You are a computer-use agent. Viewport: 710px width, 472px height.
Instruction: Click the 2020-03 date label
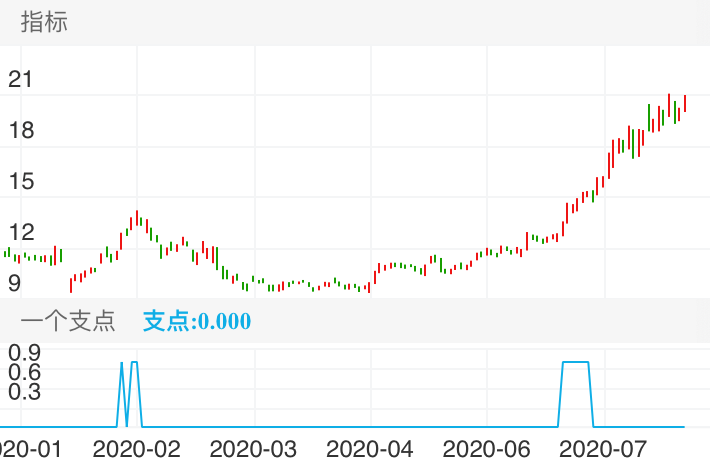point(253,449)
